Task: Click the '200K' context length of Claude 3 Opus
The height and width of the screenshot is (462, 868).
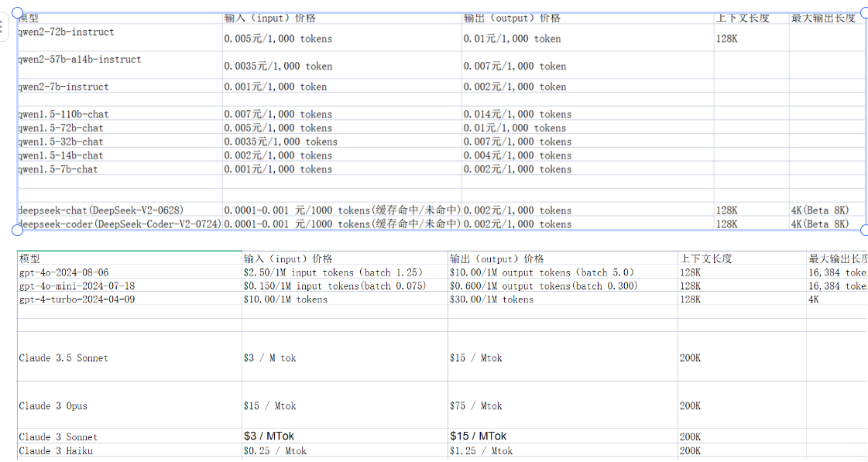Action: (691, 406)
